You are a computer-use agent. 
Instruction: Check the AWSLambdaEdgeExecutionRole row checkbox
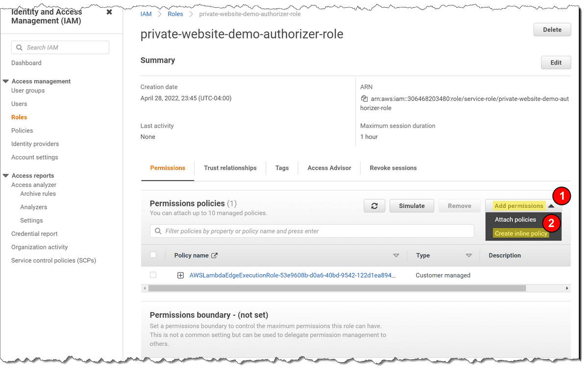[x=153, y=275]
